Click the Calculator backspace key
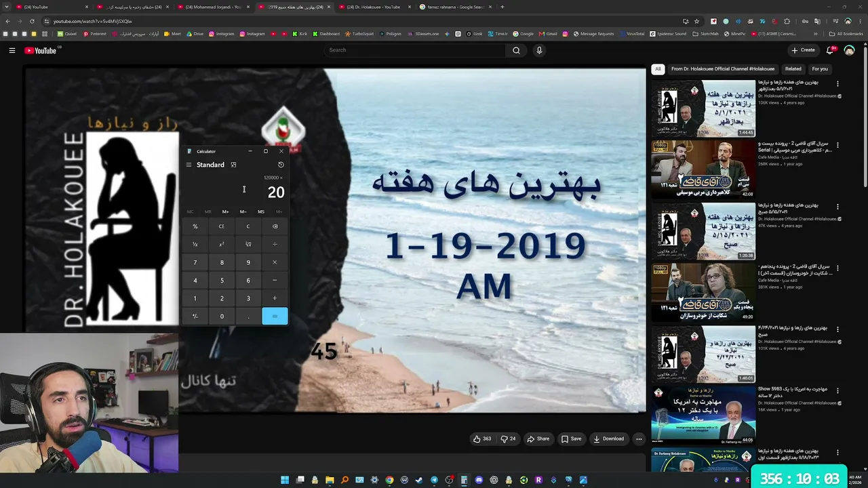This screenshot has height=488, width=868. click(275, 226)
